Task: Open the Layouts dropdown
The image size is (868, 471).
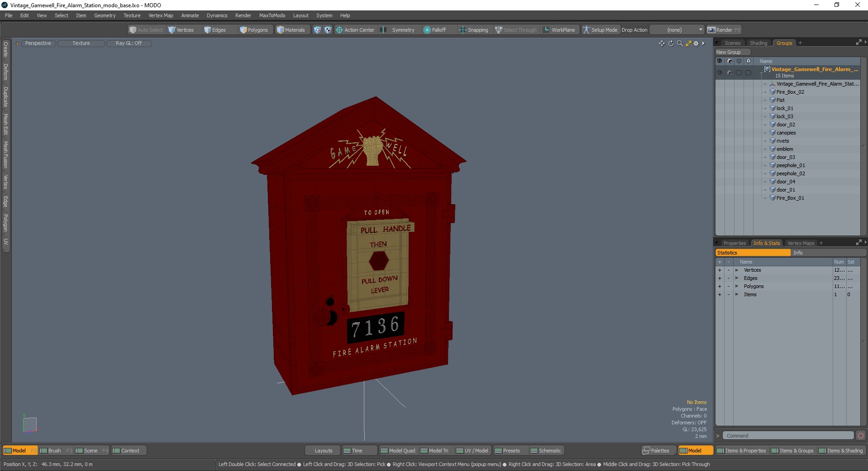Action: coord(323,451)
